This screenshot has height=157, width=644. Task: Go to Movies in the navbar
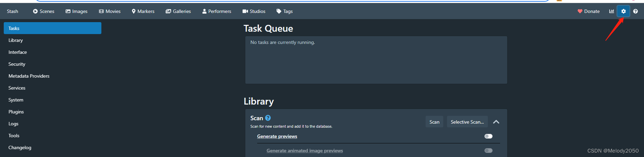(110, 11)
